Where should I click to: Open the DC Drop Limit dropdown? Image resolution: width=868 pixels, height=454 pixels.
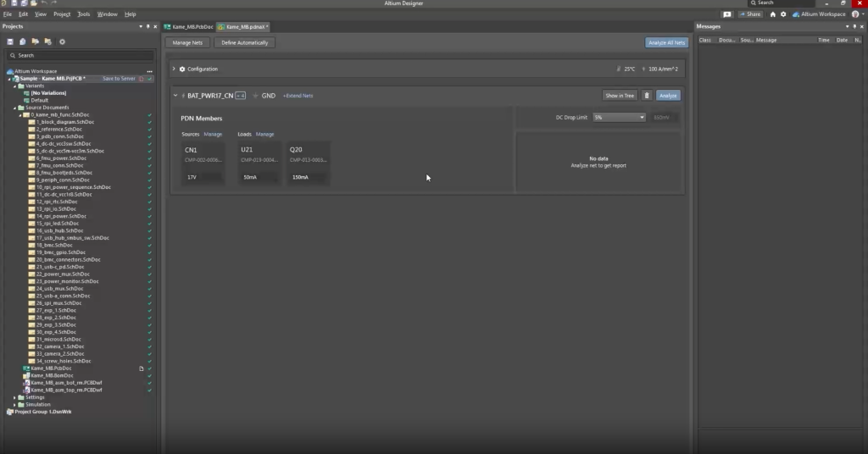coord(619,117)
